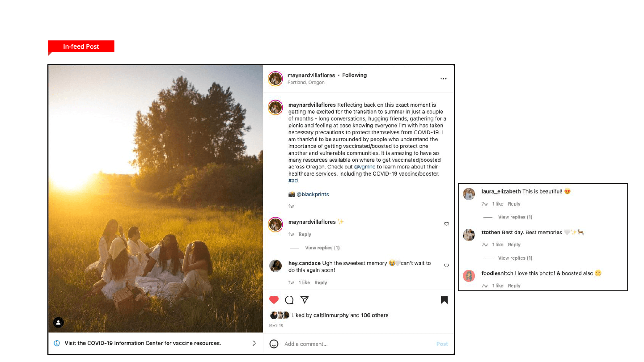
Task: Reply to foodiesnitch comment
Action: 514,286
